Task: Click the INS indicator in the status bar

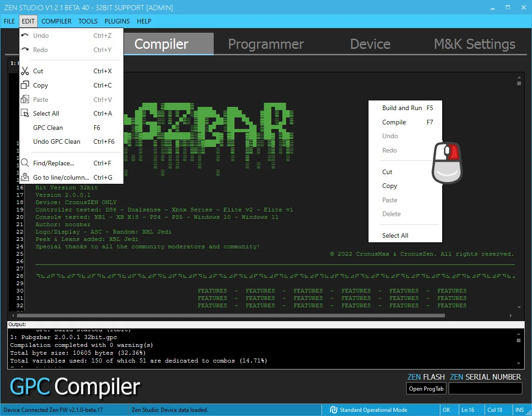Action: click(520, 410)
